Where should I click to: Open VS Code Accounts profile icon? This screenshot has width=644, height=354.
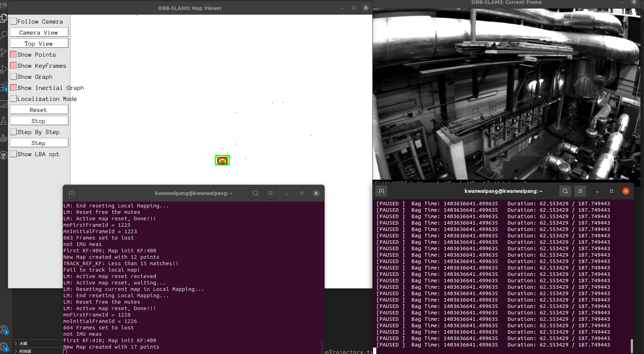click(x=4, y=329)
